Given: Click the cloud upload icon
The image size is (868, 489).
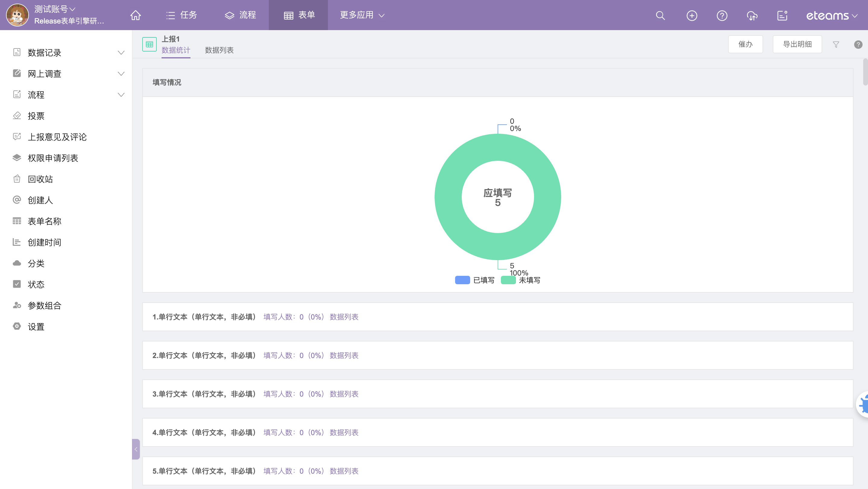Looking at the screenshot, I should click(752, 15).
